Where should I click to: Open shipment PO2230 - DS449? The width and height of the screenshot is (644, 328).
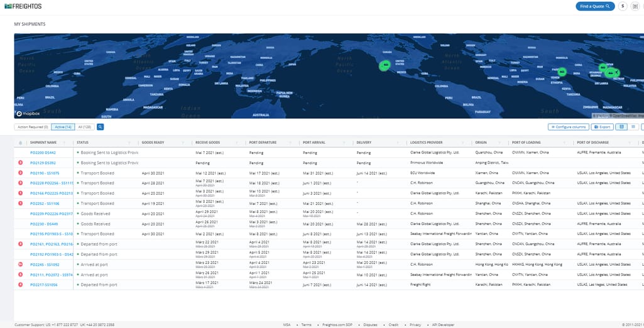pos(44,224)
